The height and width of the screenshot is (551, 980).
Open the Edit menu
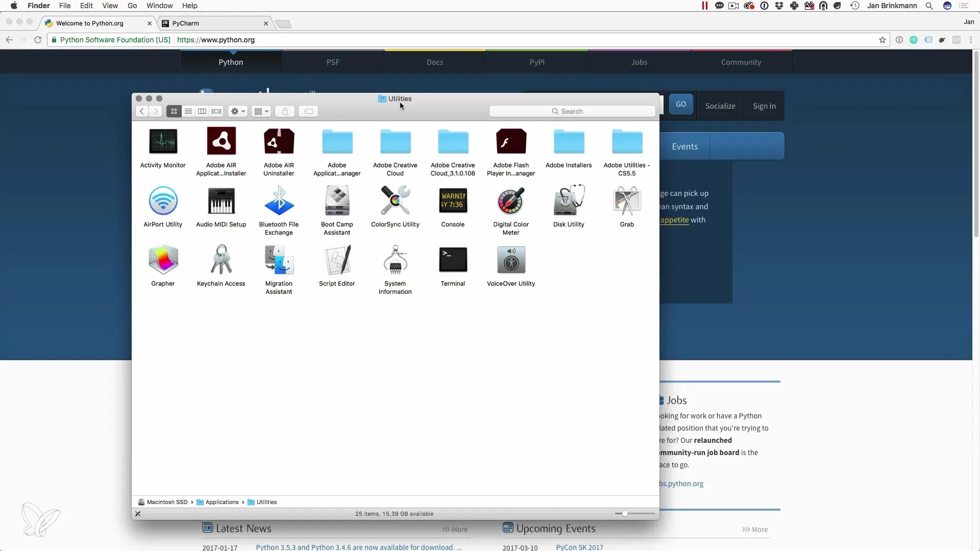click(x=86, y=6)
